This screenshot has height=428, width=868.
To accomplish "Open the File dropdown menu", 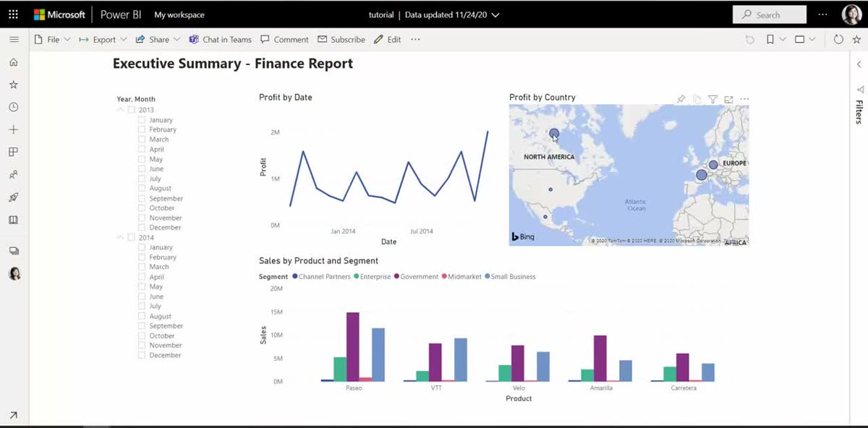I will click(x=52, y=40).
